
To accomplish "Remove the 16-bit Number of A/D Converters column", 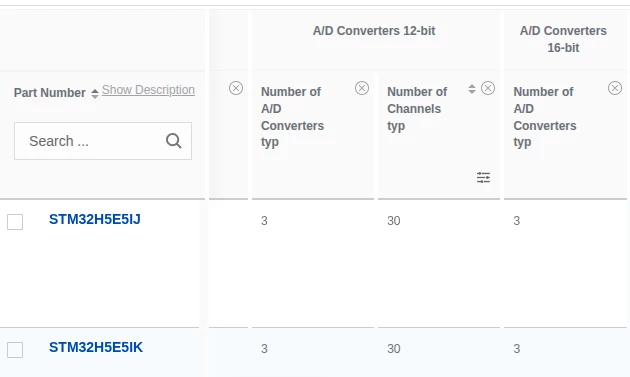I will tap(615, 88).
